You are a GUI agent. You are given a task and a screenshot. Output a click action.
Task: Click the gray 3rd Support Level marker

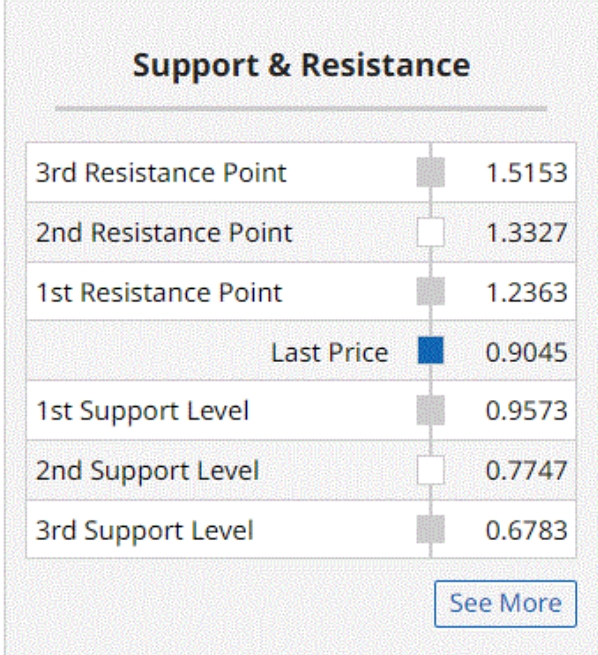[x=431, y=529]
